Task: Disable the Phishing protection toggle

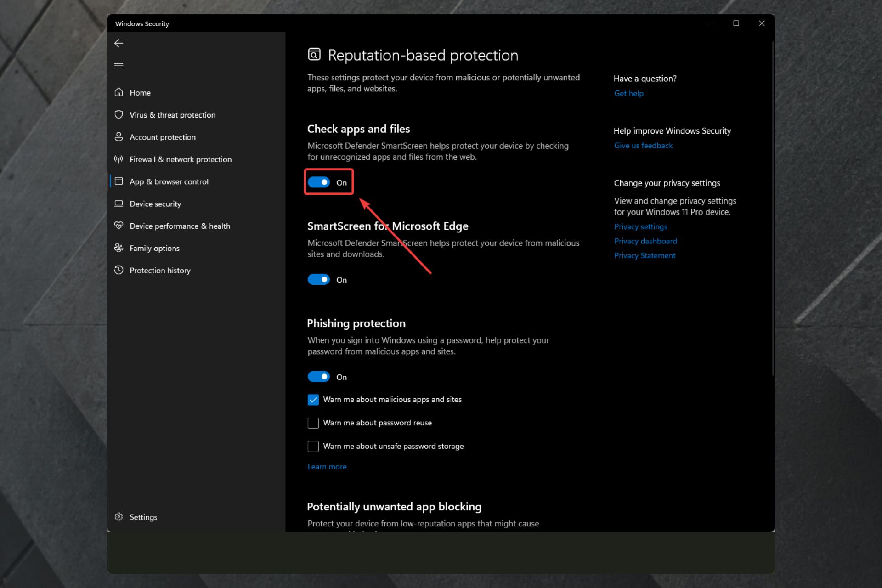Action: tap(319, 377)
